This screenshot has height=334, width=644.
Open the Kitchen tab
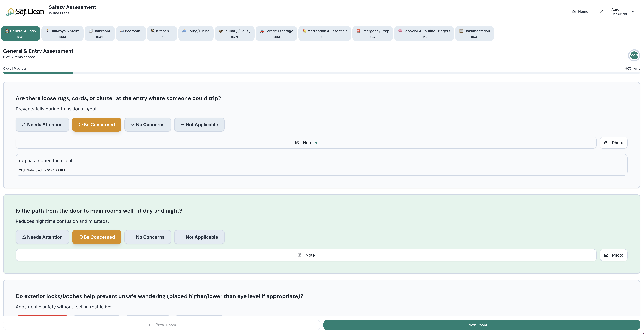tap(162, 34)
